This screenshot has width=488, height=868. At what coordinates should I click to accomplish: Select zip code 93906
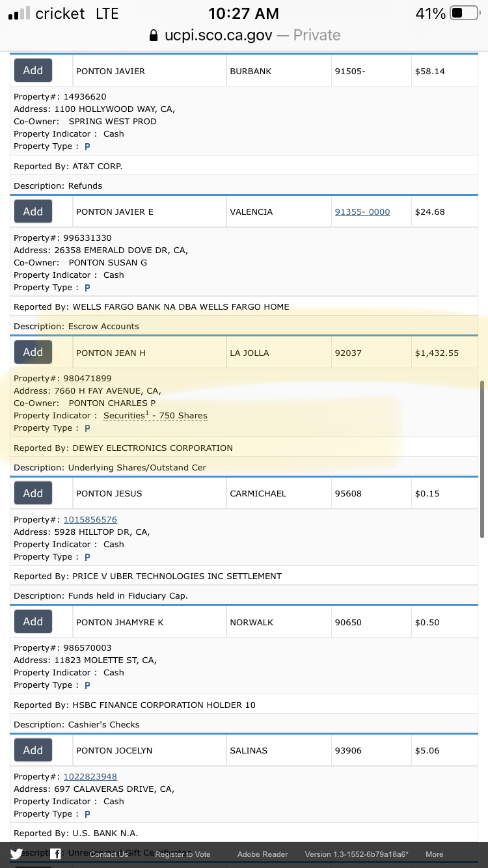tap(348, 750)
